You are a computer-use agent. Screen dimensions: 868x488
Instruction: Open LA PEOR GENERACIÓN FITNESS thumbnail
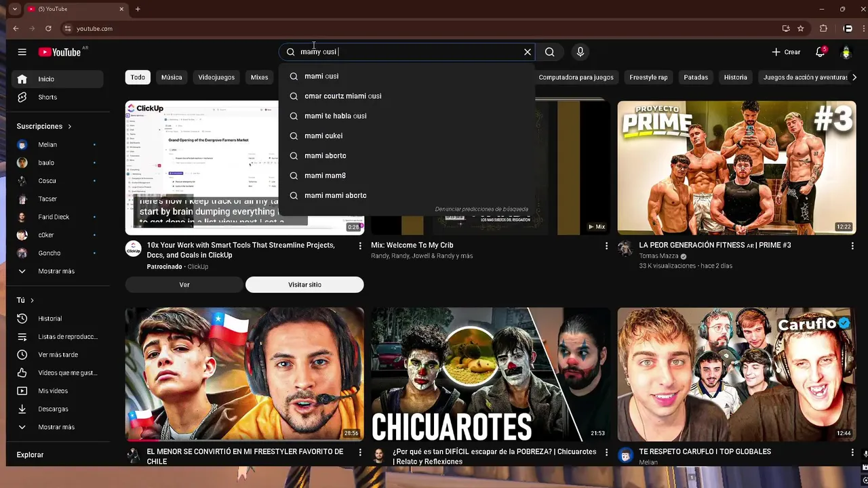tap(736, 168)
